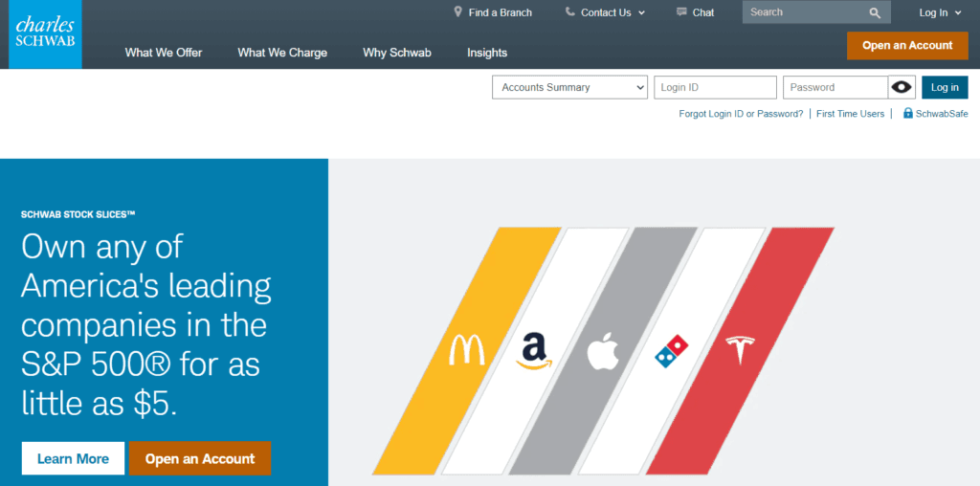
Task: Click the Tesla logo on red stripe
Action: (740, 351)
